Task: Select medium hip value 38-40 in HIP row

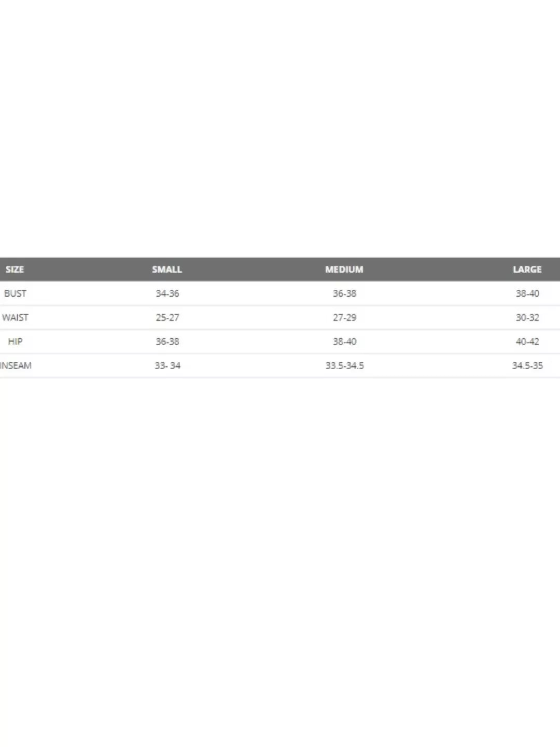Action: point(344,342)
